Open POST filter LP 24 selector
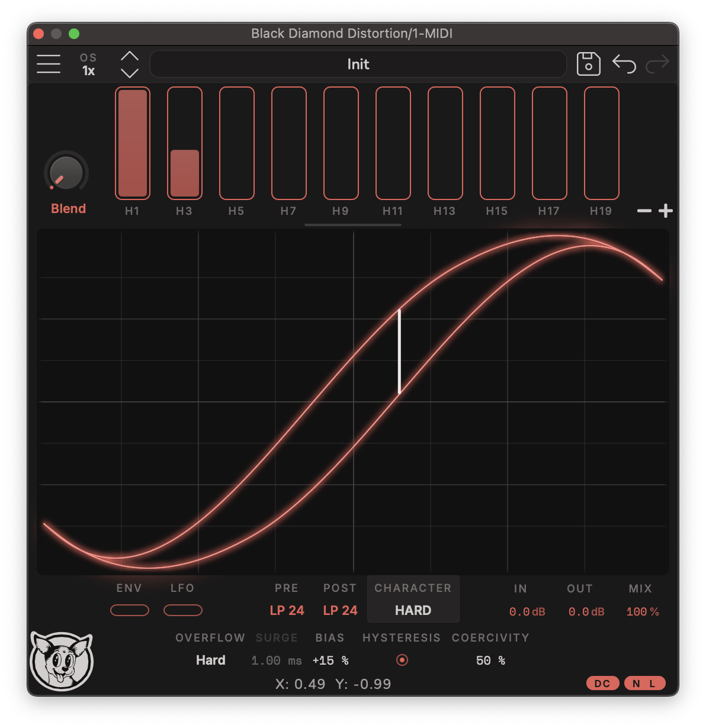 [340, 610]
